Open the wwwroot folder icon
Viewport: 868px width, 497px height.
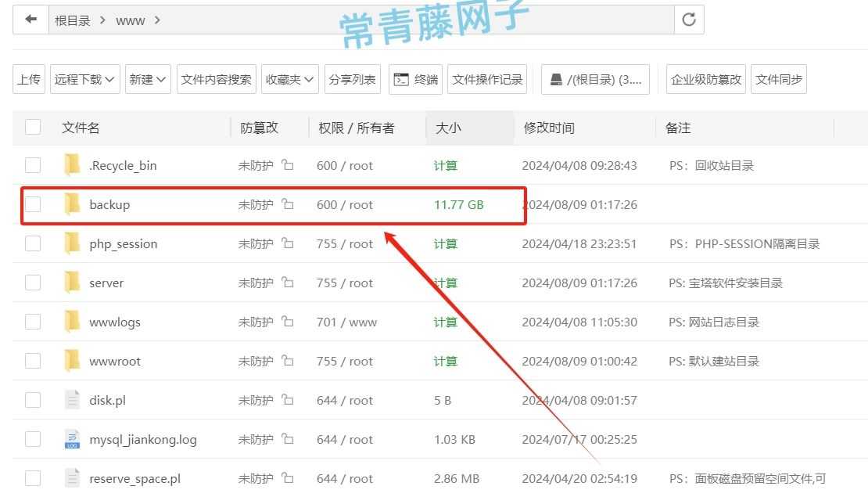coord(72,361)
